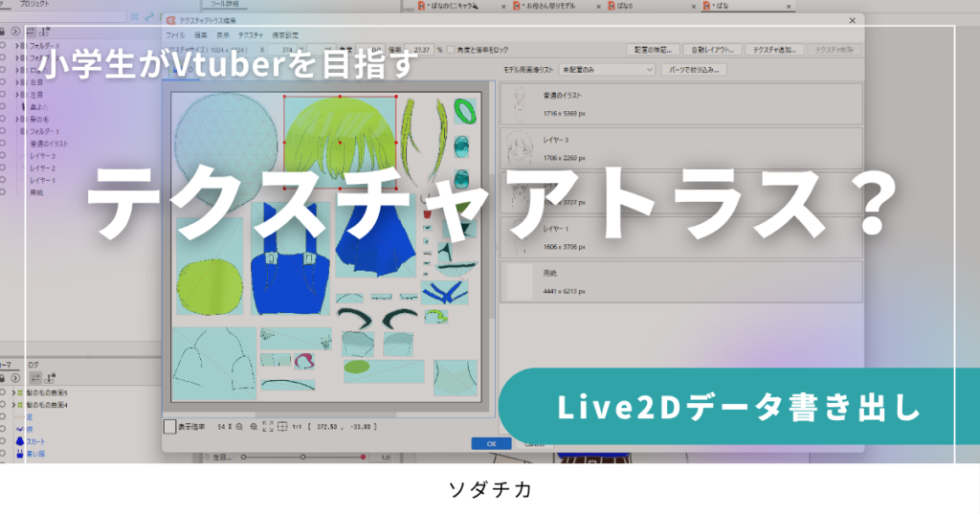Click the lock icon in the lower deformer panel

3,377
